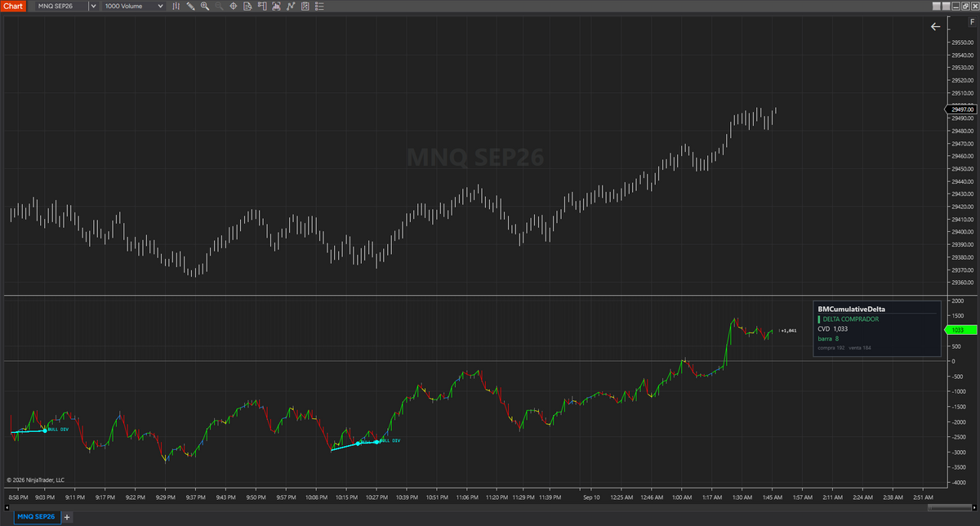
Task: Click the zoom out magnifier icon
Action: pyautogui.click(x=219, y=6)
